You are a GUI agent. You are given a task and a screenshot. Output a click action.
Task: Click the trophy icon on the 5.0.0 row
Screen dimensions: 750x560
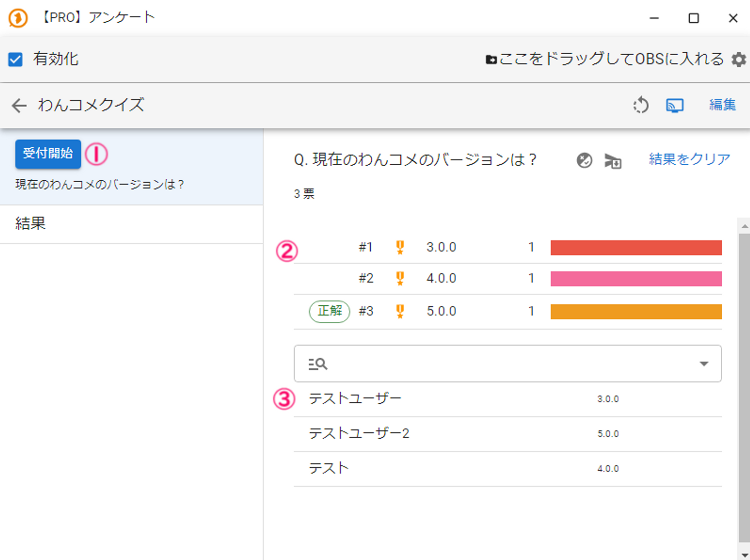[400, 311]
